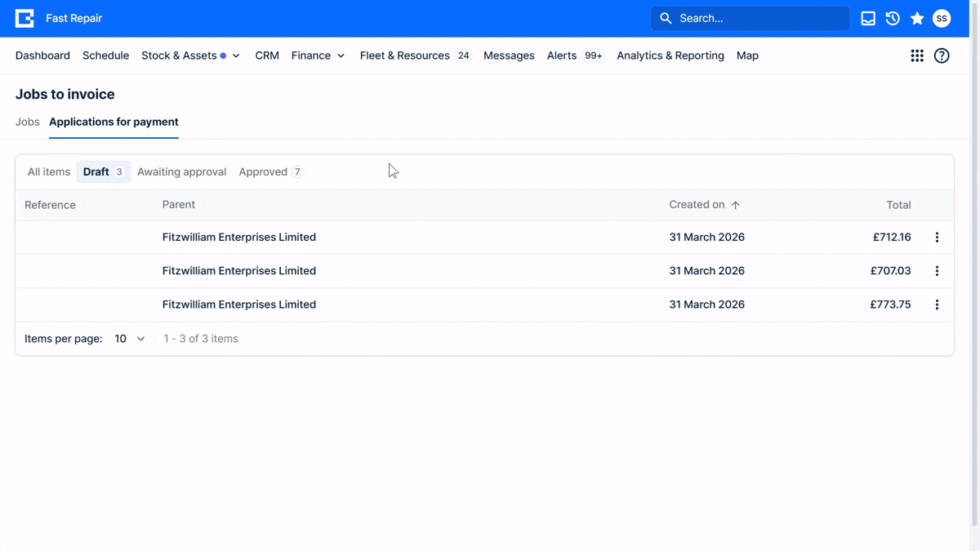The height and width of the screenshot is (551, 980).
Task: Open the three-dot menu for £707.03 row
Action: point(937,271)
